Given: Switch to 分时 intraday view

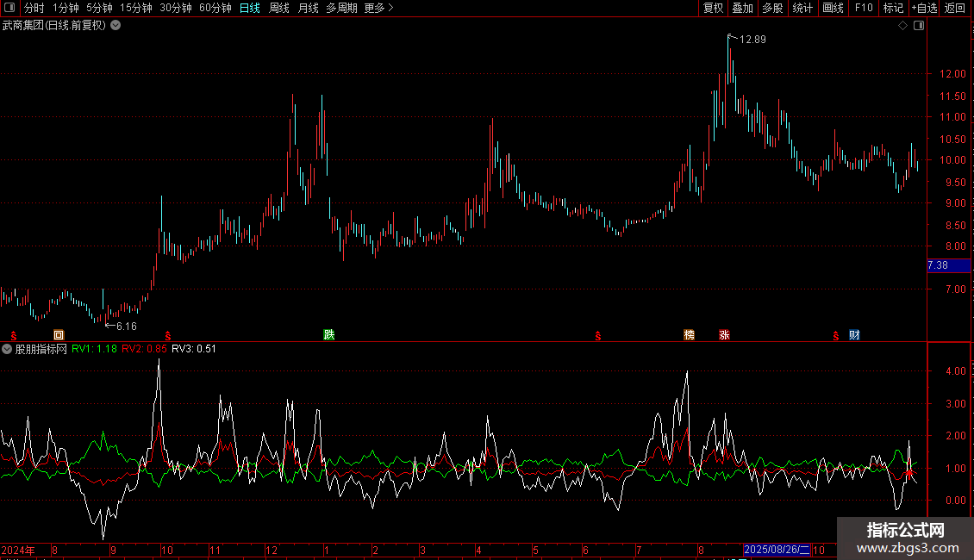Looking at the screenshot, I should pyautogui.click(x=34, y=8).
